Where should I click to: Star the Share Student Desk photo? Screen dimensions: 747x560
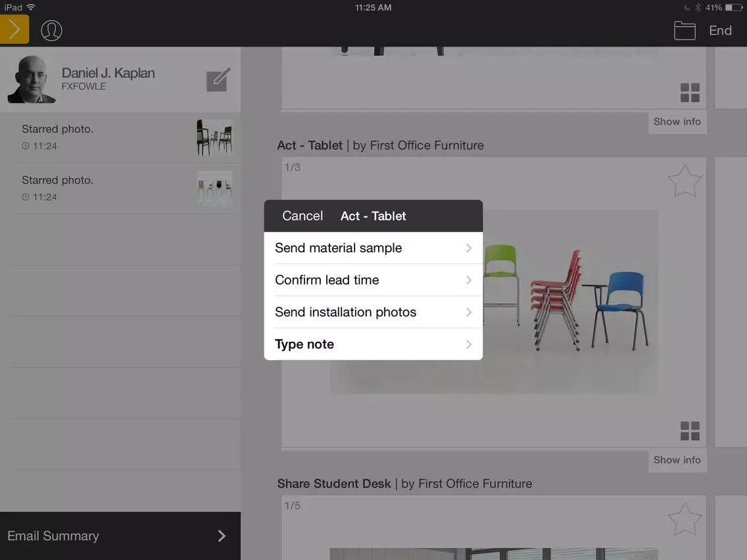point(685,519)
